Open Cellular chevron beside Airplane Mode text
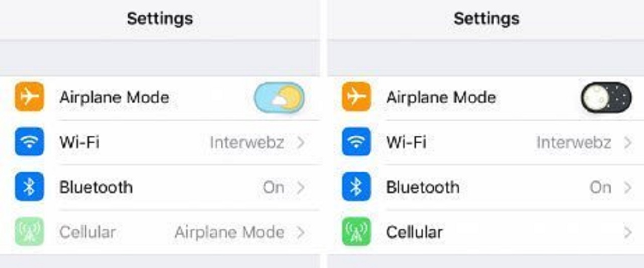644x268 pixels. click(301, 232)
